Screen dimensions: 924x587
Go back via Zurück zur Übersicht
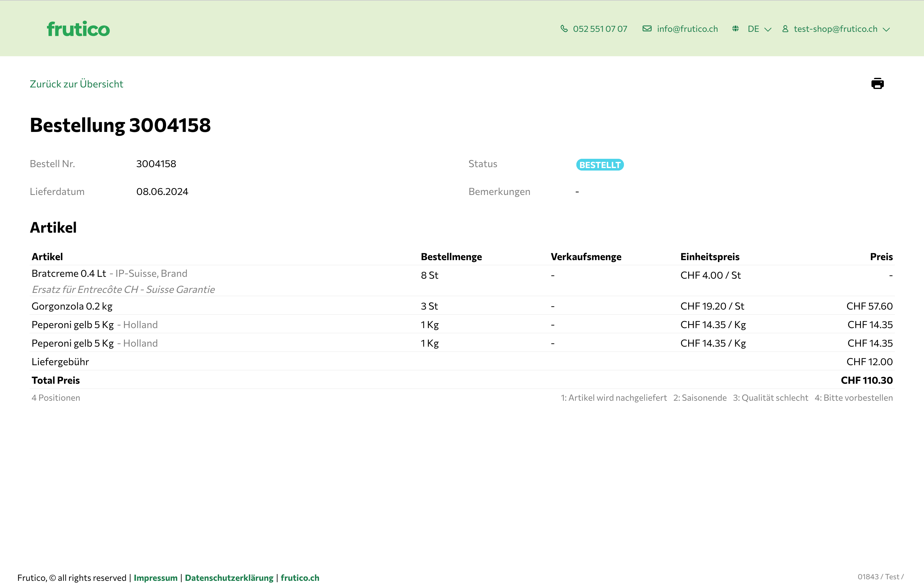point(76,84)
